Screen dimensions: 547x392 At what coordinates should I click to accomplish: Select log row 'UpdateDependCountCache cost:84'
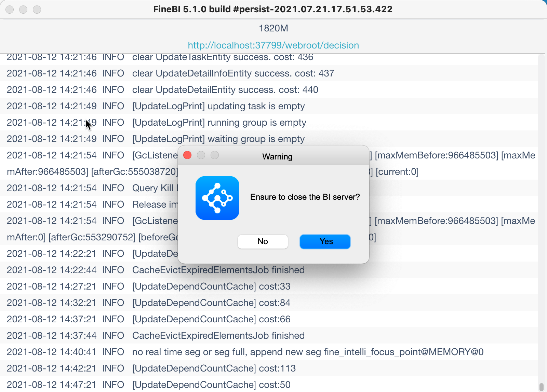(x=269, y=303)
